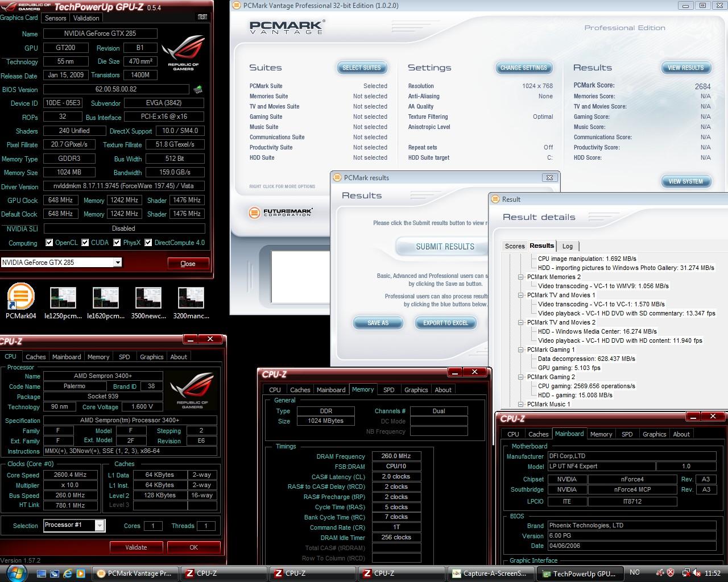
Task: Toggle the PhysX checkbox
Action: 117,243
